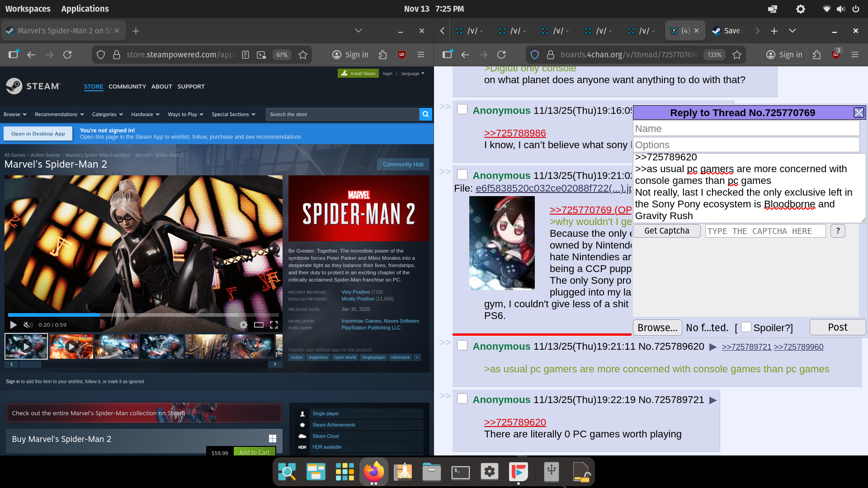Close the Reply to Thread window

pyautogui.click(x=859, y=113)
